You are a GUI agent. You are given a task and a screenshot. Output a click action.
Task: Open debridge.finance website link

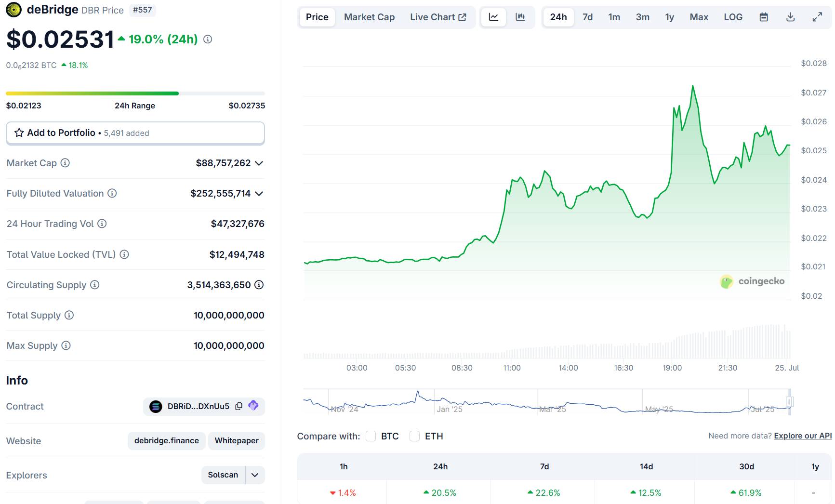167,440
